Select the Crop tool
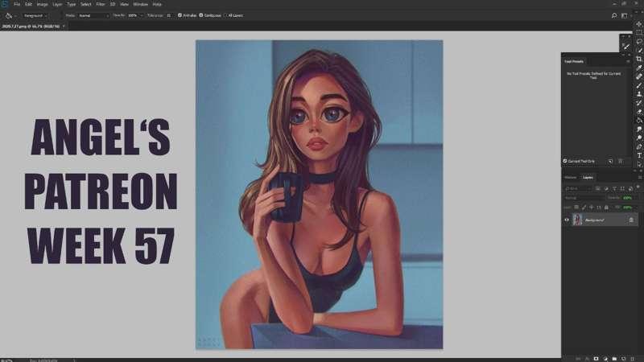The image size is (644, 362). (639, 59)
